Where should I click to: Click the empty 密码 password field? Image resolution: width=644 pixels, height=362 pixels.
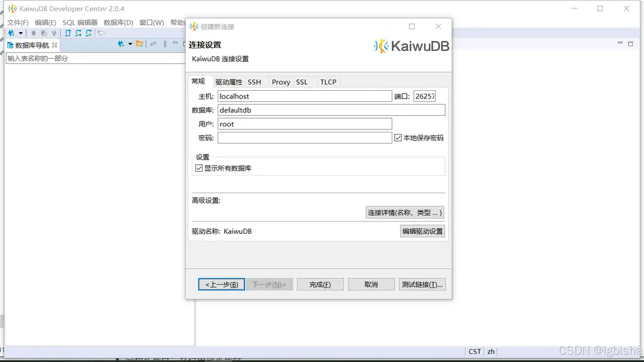pos(305,138)
